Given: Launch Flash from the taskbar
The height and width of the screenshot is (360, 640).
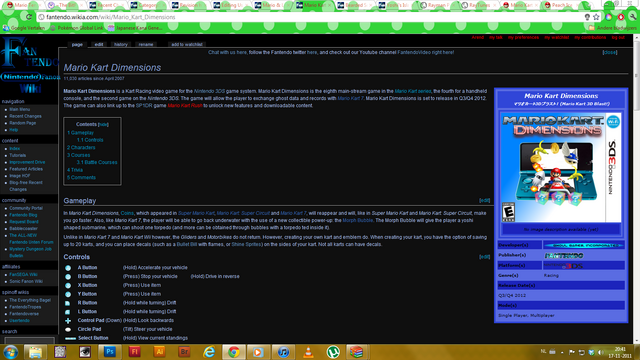Looking at the screenshot, I should [134, 352].
